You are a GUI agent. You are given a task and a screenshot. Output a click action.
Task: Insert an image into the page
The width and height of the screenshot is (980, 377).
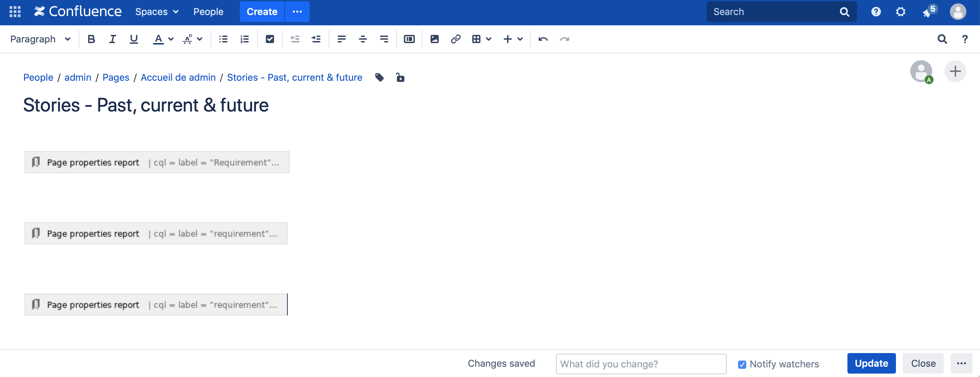coord(434,39)
